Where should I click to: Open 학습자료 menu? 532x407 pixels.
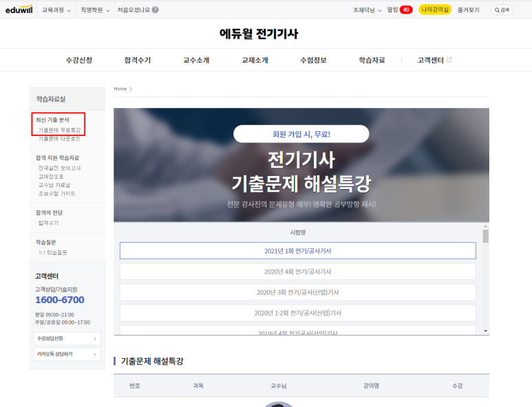(372, 60)
